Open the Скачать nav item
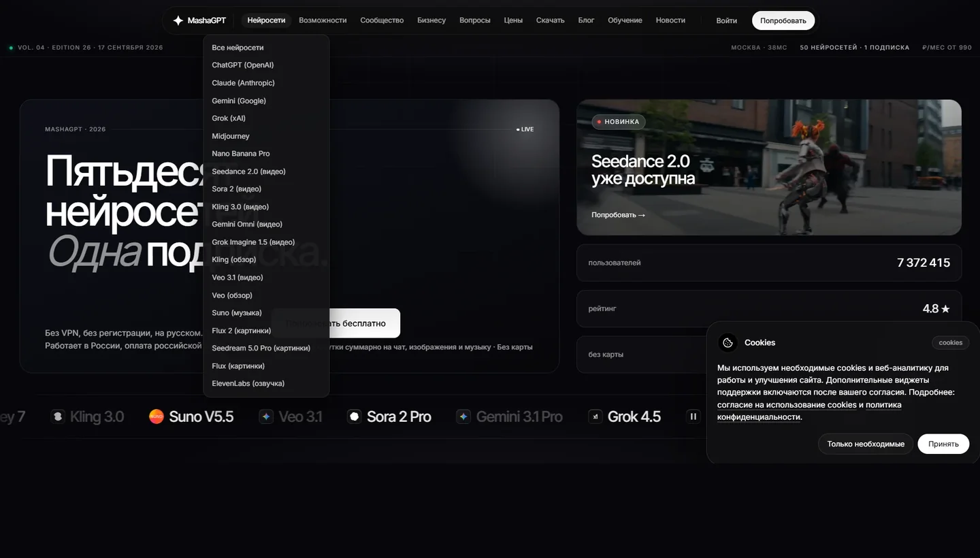This screenshot has width=980, height=558. [x=550, y=20]
